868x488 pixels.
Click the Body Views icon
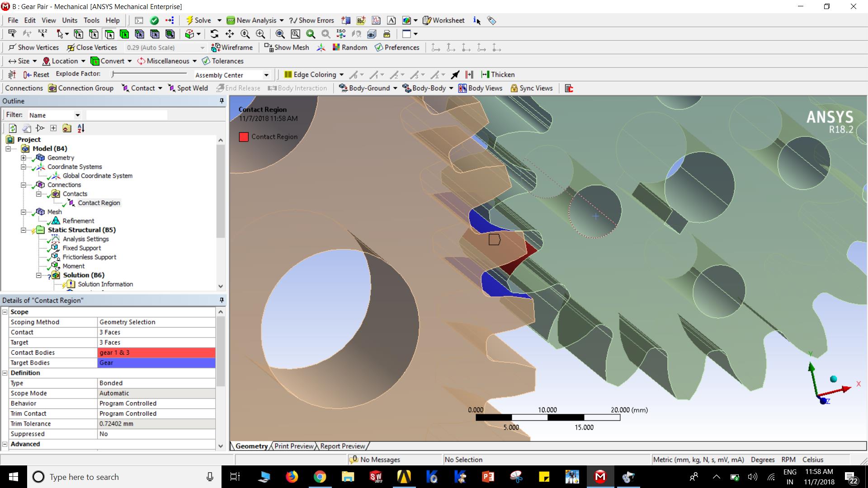click(x=481, y=88)
